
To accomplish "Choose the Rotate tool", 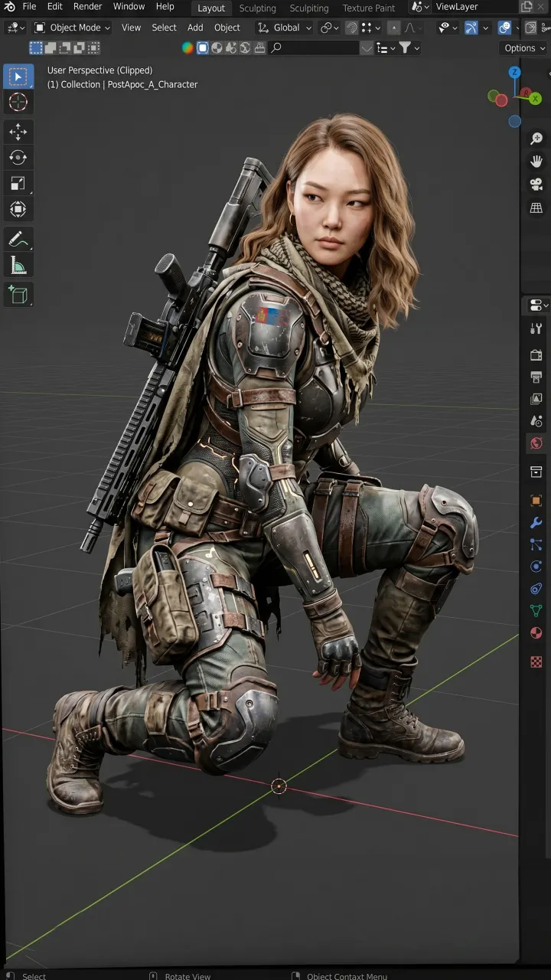I will click(x=18, y=158).
